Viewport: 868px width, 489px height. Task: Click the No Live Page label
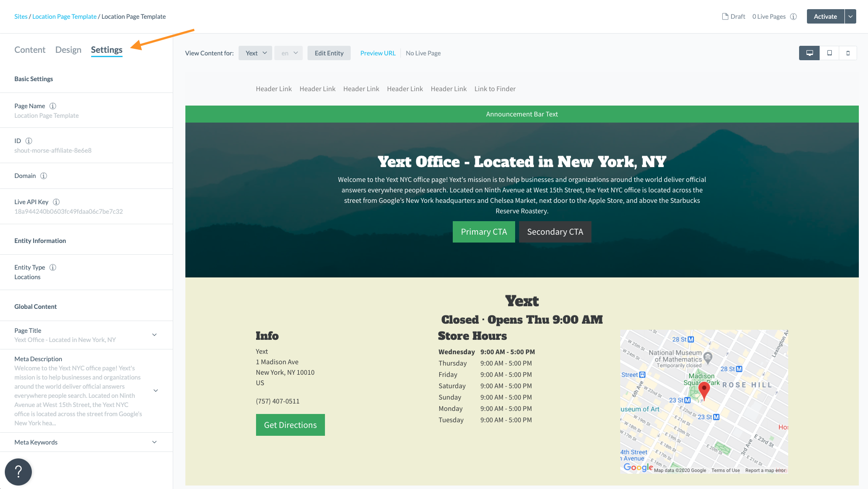tap(423, 53)
